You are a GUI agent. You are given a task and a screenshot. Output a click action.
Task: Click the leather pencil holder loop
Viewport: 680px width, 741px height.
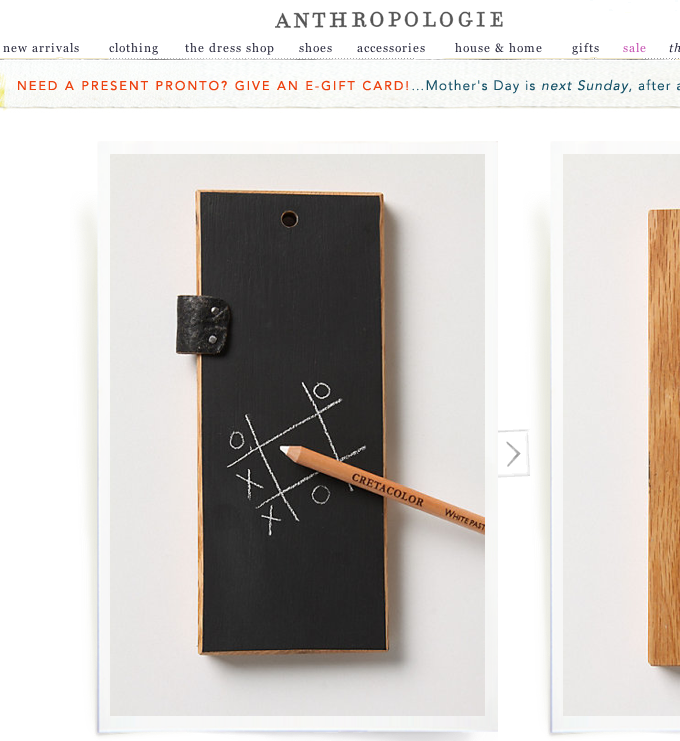point(203,325)
